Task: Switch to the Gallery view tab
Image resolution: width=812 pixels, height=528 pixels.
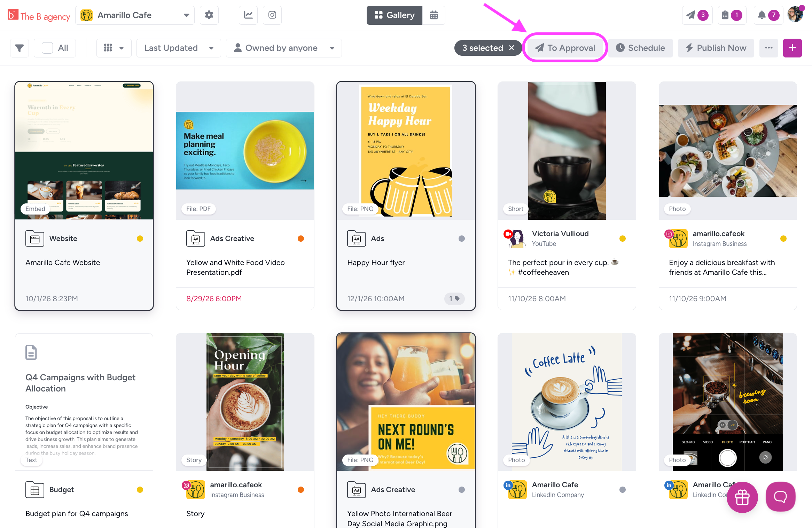Action: click(395, 15)
